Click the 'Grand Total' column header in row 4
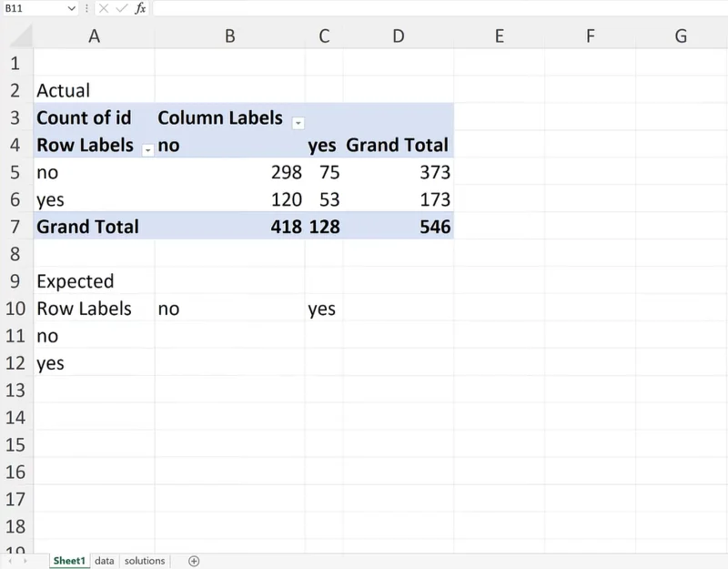This screenshot has height=569, width=728. click(x=399, y=145)
